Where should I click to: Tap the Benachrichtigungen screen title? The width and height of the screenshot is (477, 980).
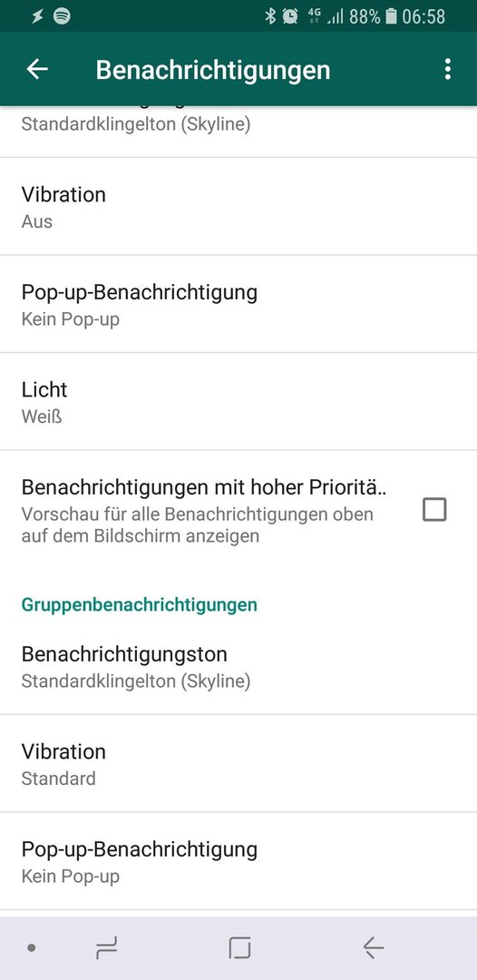click(x=213, y=70)
